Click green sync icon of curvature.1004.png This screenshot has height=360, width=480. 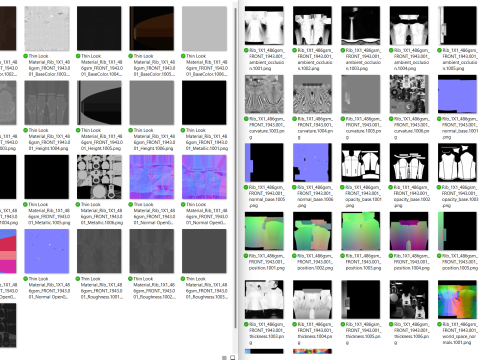tap(295, 119)
